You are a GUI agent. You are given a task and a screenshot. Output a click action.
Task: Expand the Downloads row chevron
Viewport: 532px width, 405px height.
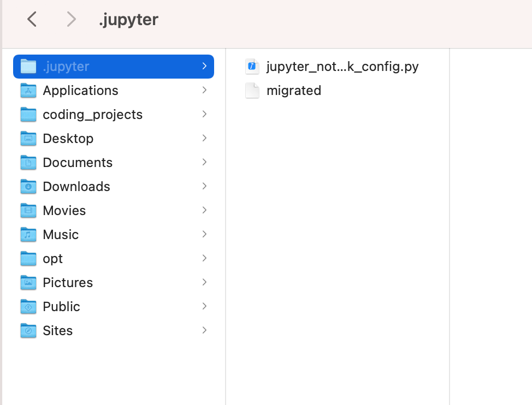tap(204, 187)
